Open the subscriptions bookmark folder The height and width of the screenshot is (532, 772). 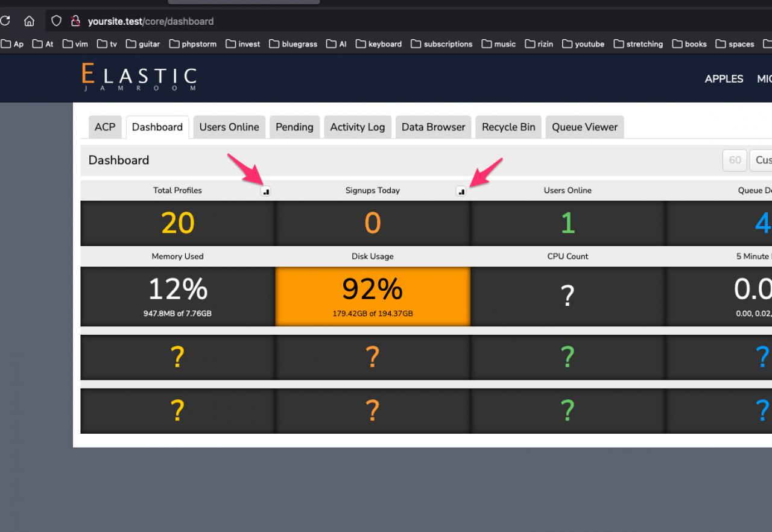442,44
